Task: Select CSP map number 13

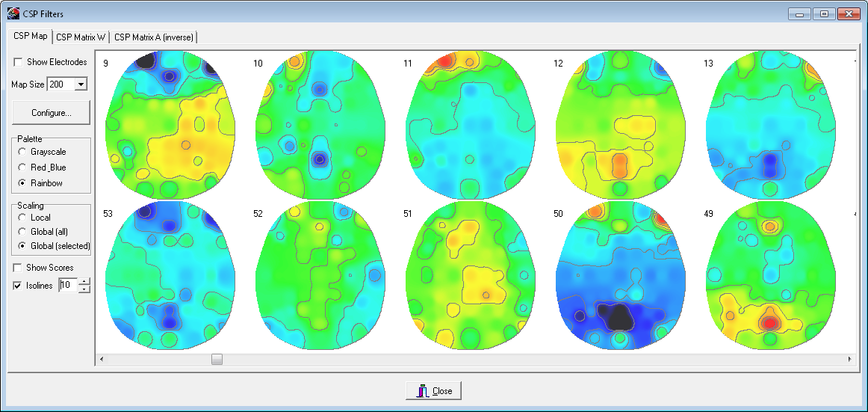Action: pyautogui.click(x=771, y=125)
